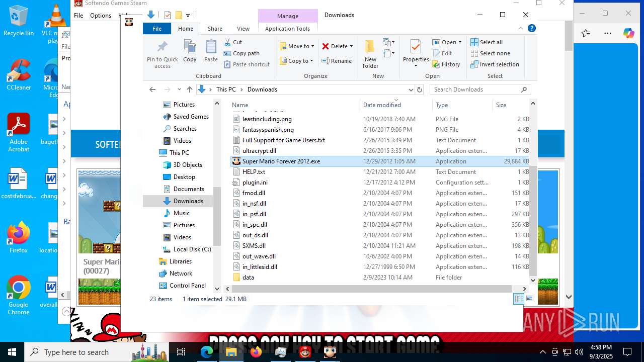Click Copy path in Clipboard group
644x362 pixels.
pyautogui.click(x=242, y=53)
